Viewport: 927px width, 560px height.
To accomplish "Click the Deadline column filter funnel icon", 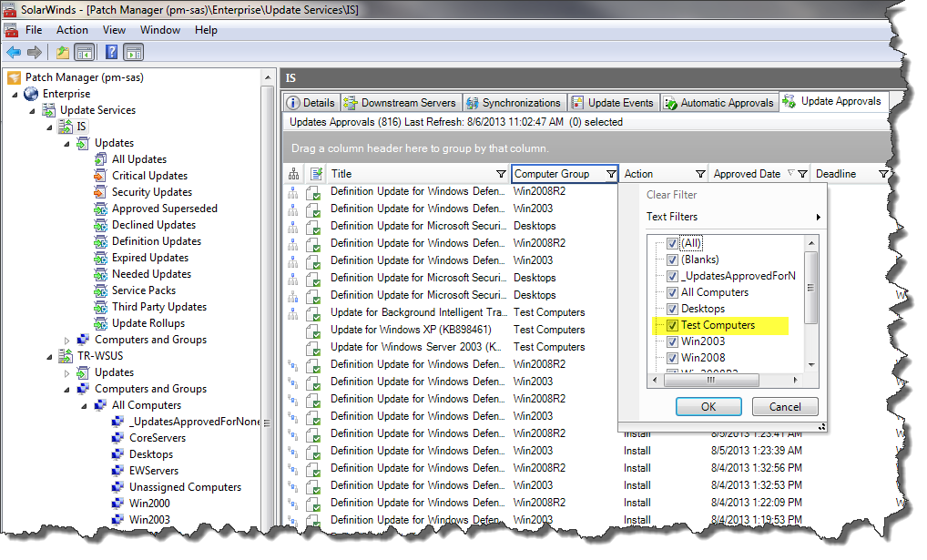I will 882,174.
